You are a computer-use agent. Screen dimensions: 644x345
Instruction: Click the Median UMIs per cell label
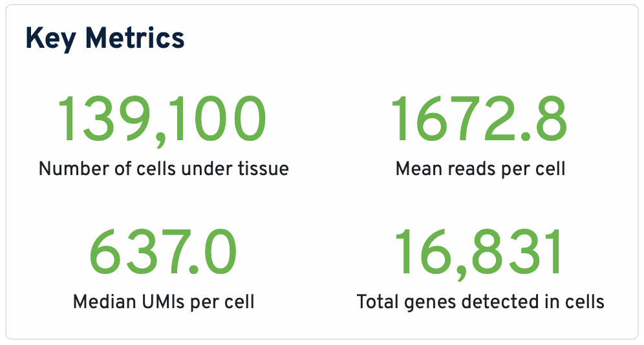[x=164, y=302]
